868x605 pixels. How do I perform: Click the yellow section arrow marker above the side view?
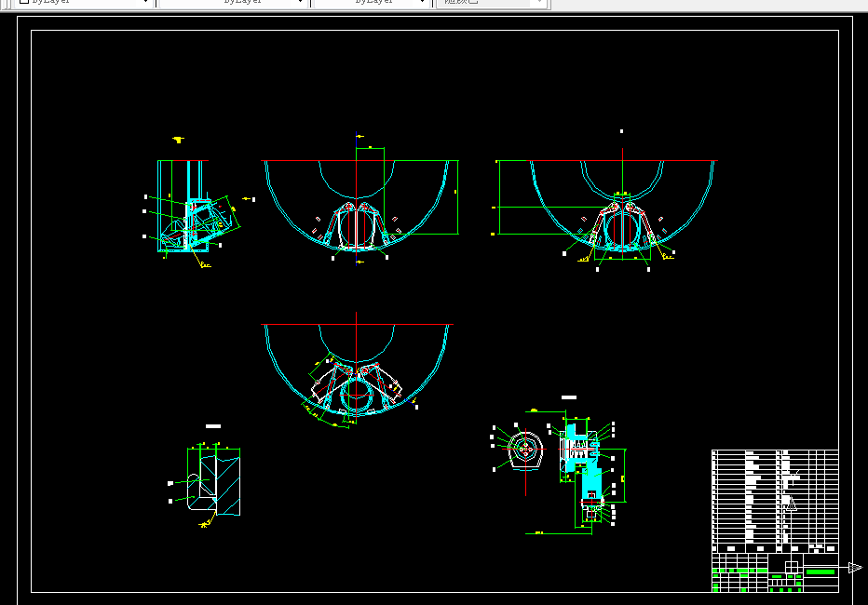click(178, 140)
